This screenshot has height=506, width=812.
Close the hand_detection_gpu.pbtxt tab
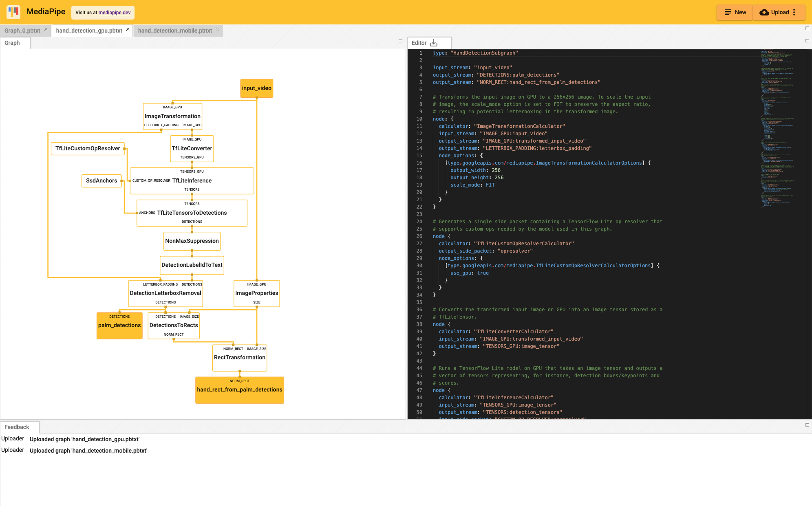pyautogui.click(x=128, y=30)
